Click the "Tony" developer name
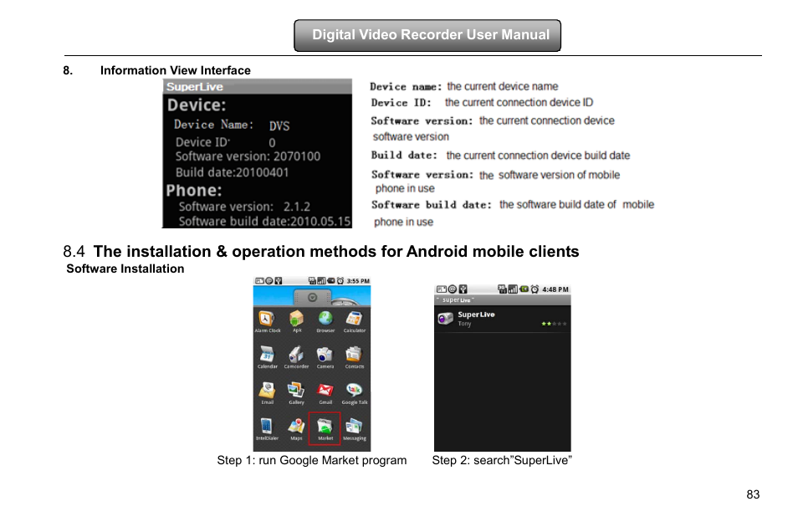 point(464,324)
